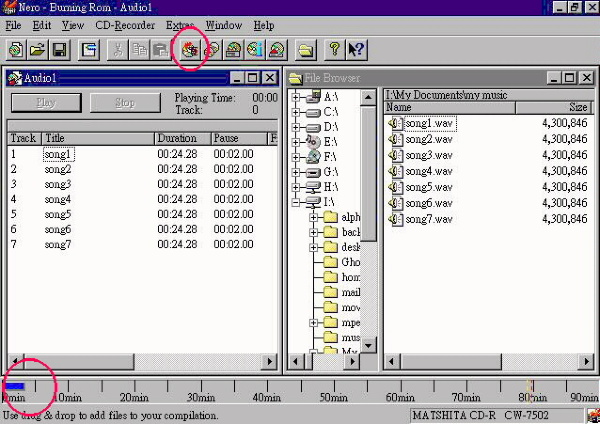
Task: Select the A:\ floppy drive icon
Action: [314, 96]
